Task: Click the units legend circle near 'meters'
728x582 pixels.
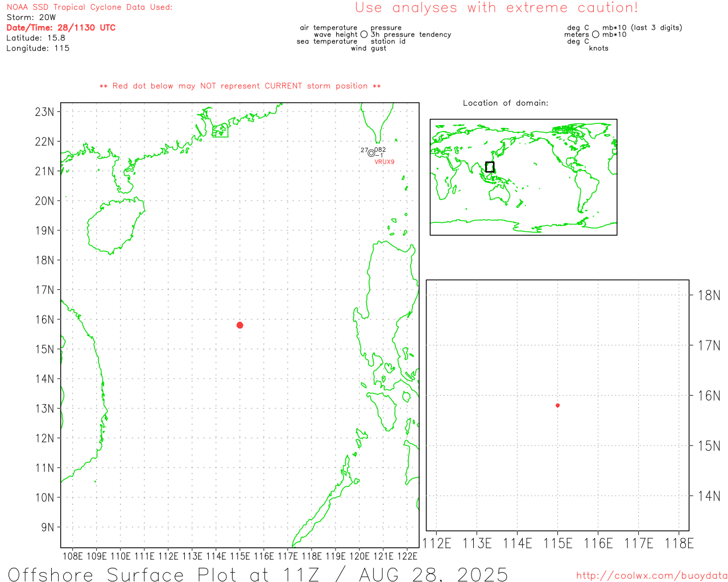Action: click(595, 35)
